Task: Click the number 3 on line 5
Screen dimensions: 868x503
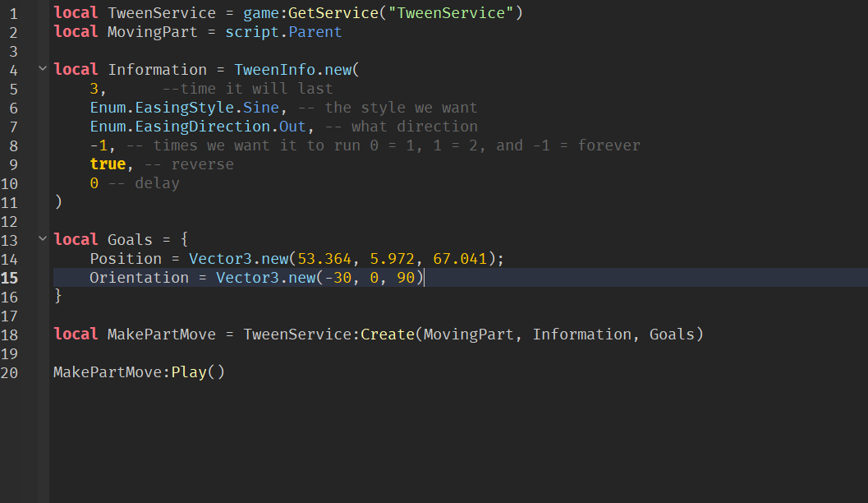Action: (93, 88)
